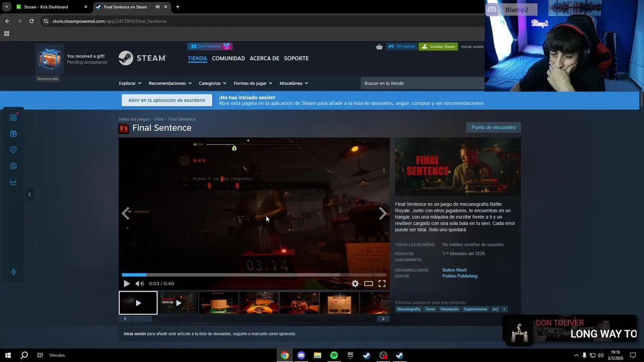Click the Steam logo in page header

[x=143, y=58]
